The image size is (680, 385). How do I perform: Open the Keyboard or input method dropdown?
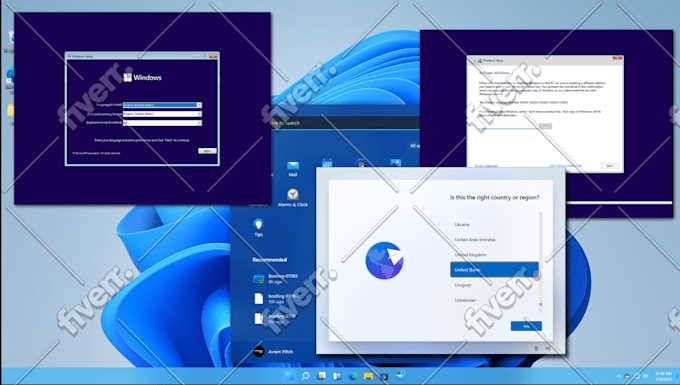[162, 123]
